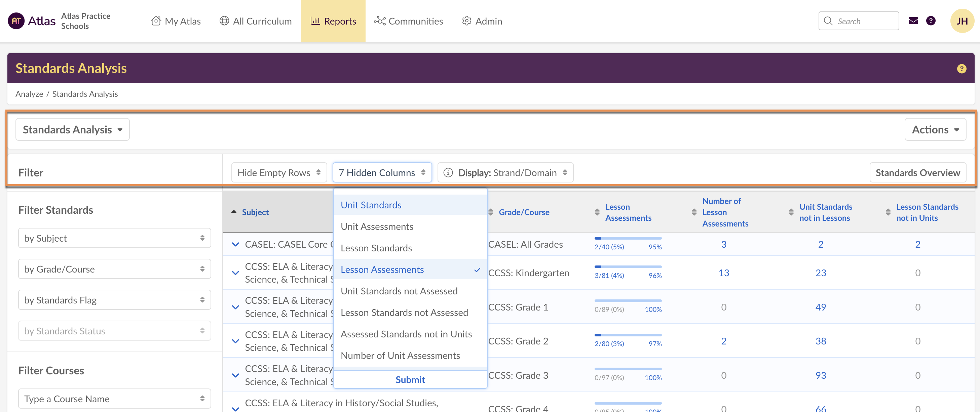
Task: Expand the CASEL Core row chevron
Action: coord(235,244)
